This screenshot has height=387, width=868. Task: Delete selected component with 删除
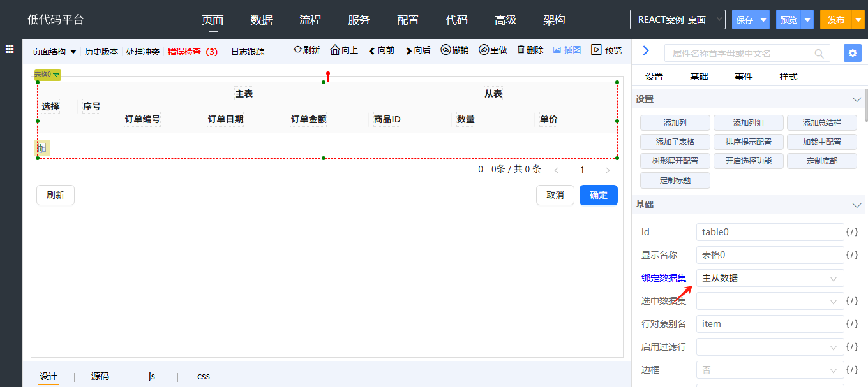(530, 50)
